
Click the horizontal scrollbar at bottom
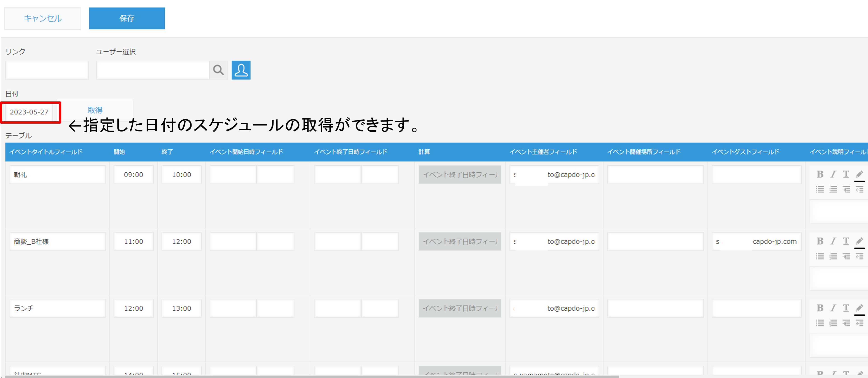click(x=312, y=376)
